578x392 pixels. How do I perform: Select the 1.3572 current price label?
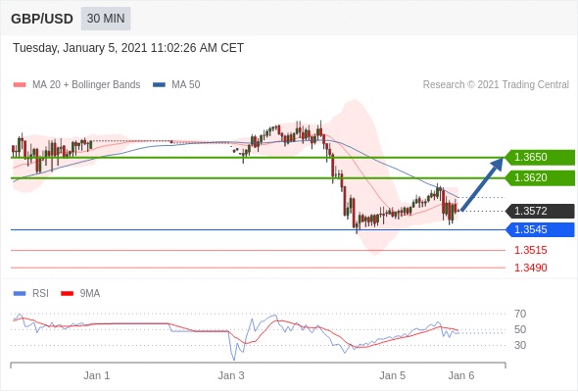[540, 211]
